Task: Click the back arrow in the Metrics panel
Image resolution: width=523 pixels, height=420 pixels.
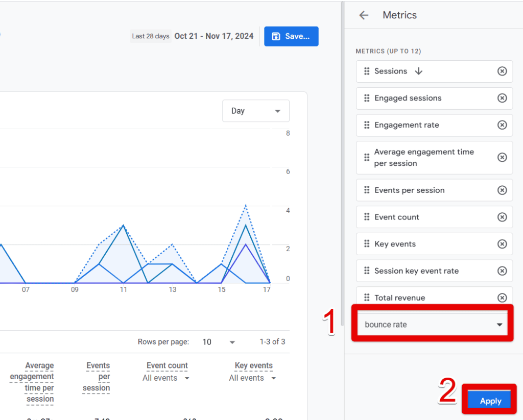Action: click(364, 15)
